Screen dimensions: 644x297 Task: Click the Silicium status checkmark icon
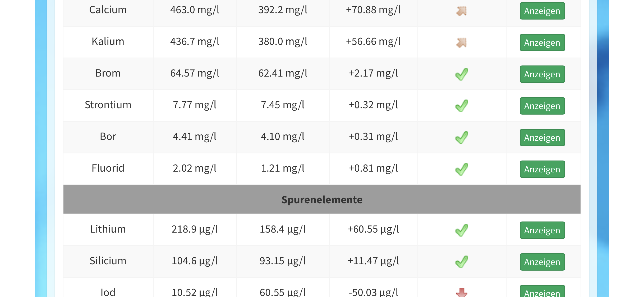click(462, 262)
